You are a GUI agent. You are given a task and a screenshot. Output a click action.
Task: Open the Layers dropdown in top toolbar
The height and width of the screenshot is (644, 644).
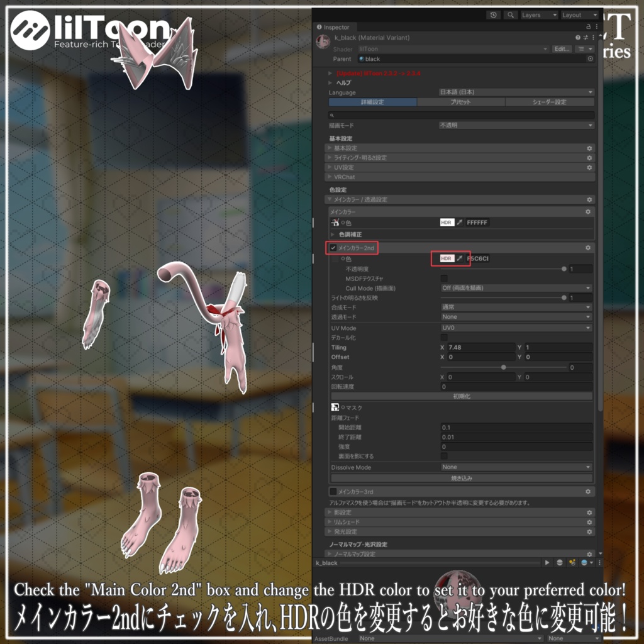point(539,15)
